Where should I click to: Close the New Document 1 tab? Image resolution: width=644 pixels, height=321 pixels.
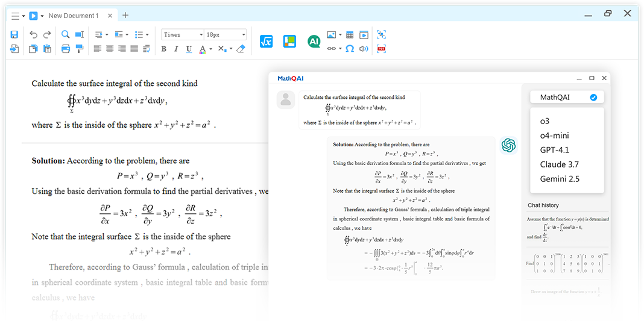pos(110,16)
